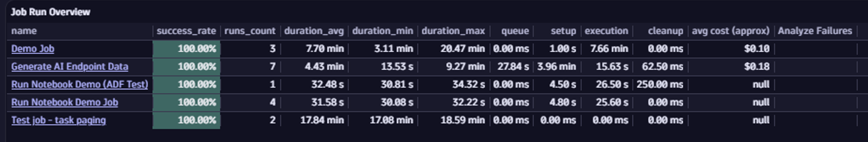Open the Generate AI Endpoint Data link
The width and height of the screenshot is (868, 142).
pos(69,66)
